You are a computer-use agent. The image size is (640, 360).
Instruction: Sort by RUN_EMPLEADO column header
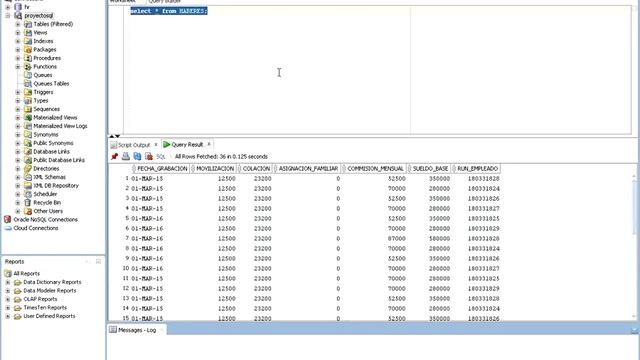(477, 169)
